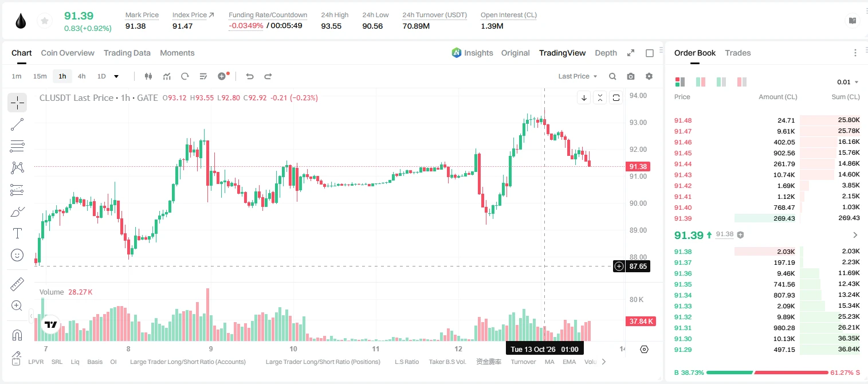Select the trend line drawing tool
The height and width of the screenshot is (384, 868).
(17, 125)
